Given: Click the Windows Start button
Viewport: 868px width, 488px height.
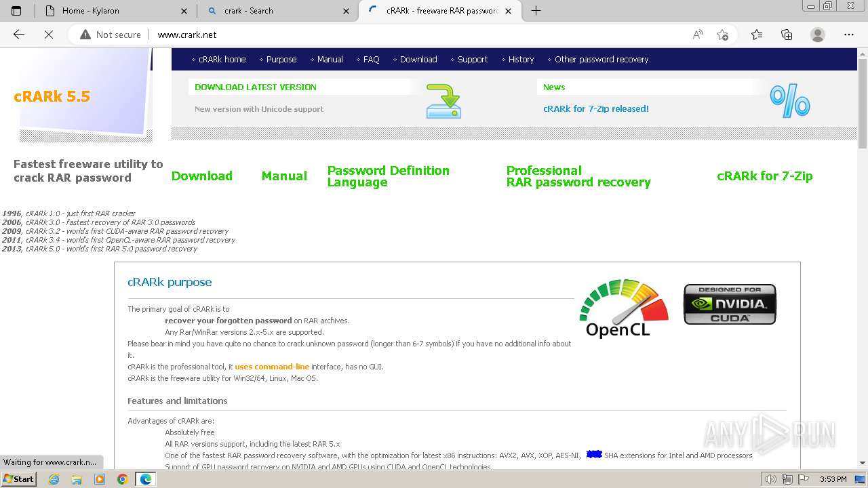Looking at the screenshot, I should [18, 479].
